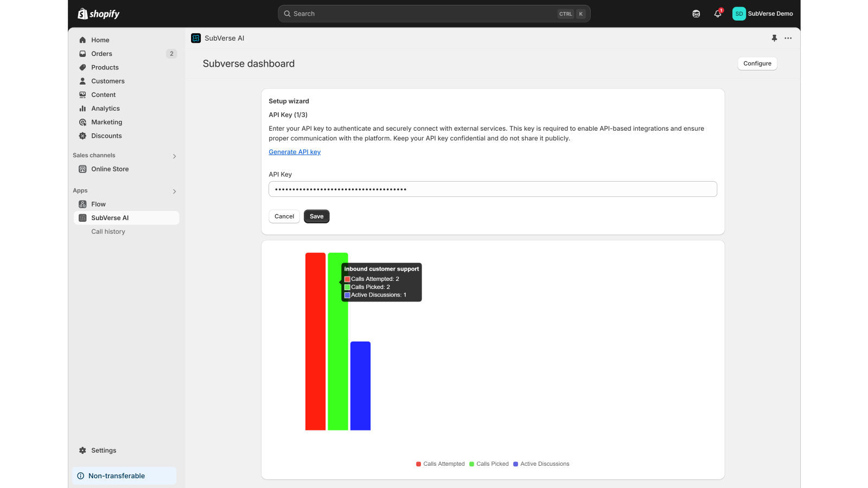Open Discounts via its percent icon
This screenshot has height=488, width=868.
click(82, 136)
